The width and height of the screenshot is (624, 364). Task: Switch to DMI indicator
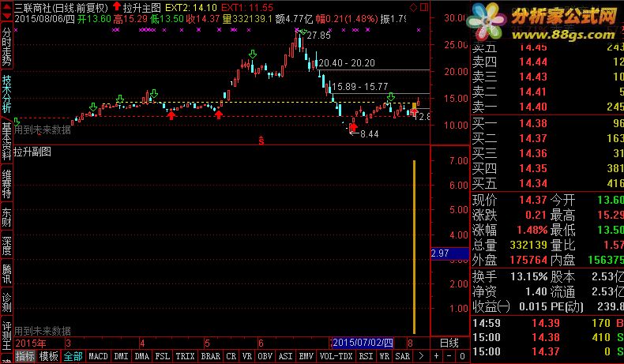[121, 356]
